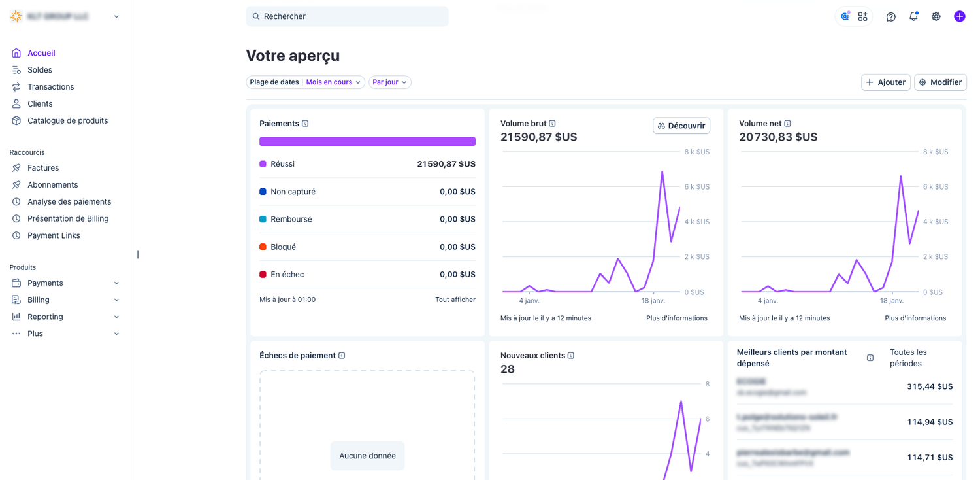Select the Clients person icon
The image size is (980, 480).
[x=16, y=104]
